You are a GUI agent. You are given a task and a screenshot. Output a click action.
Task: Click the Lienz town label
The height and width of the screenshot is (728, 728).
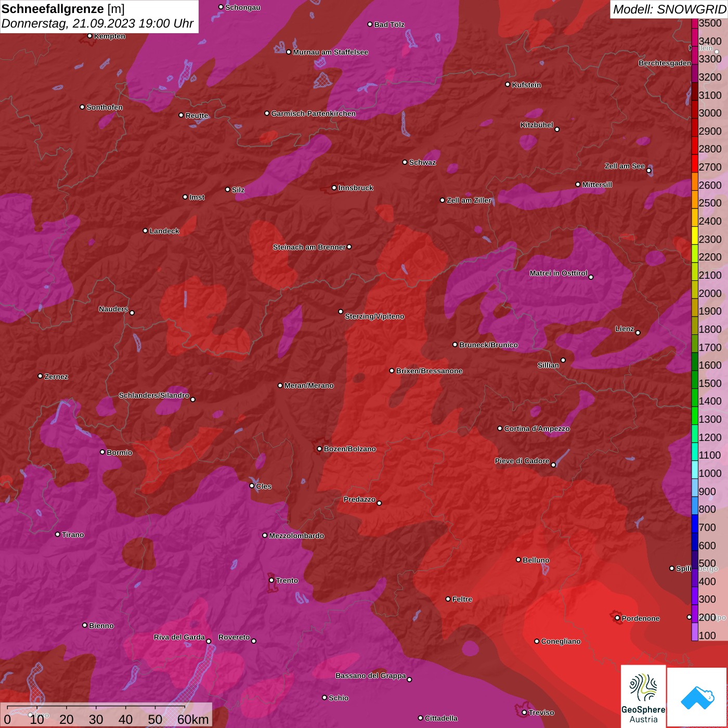(625, 329)
